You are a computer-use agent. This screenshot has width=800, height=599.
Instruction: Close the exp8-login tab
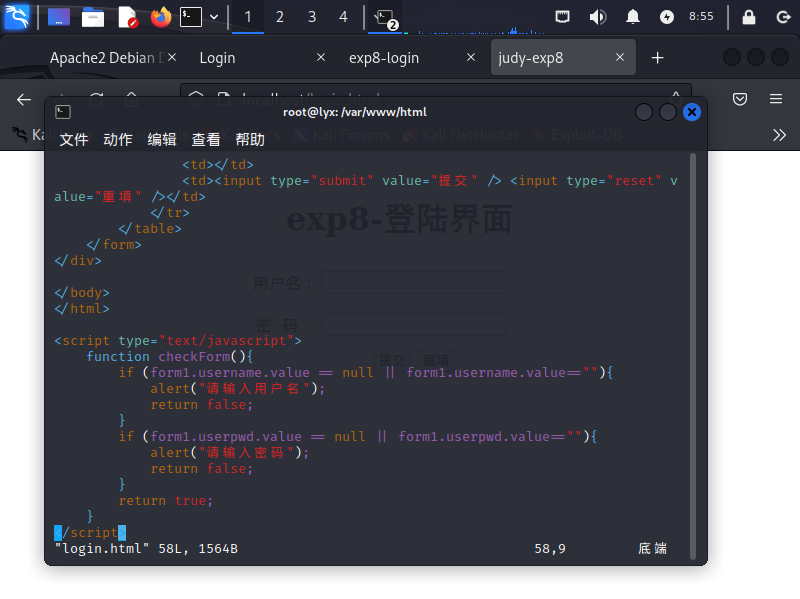tap(471, 57)
